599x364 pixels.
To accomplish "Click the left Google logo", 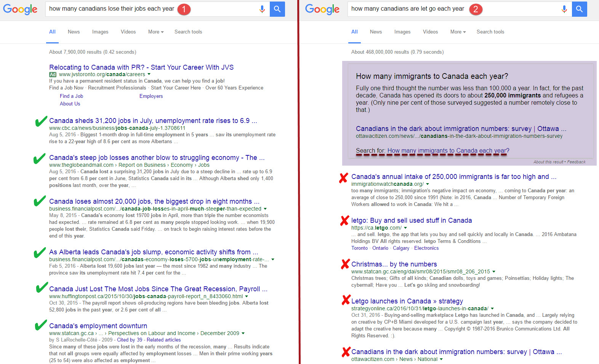I will 20,9.
